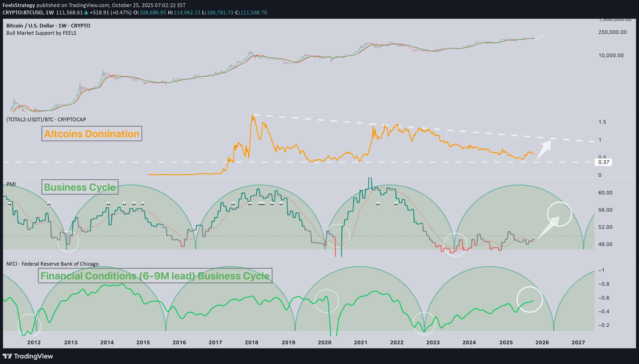This screenshot has height=364, width=639.
Task: Click the Bitcoin / U.S. Dollar chart title
Action: coord(48,25)
